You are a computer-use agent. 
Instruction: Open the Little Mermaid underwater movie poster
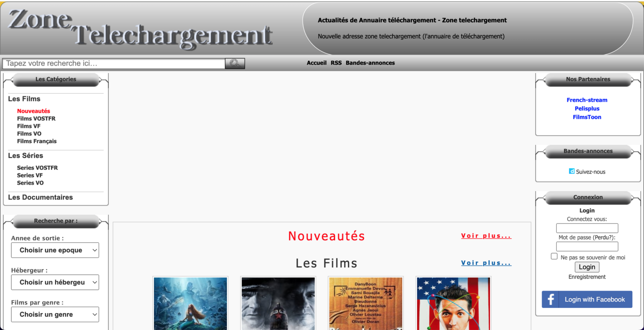click(x=190, y=304)
